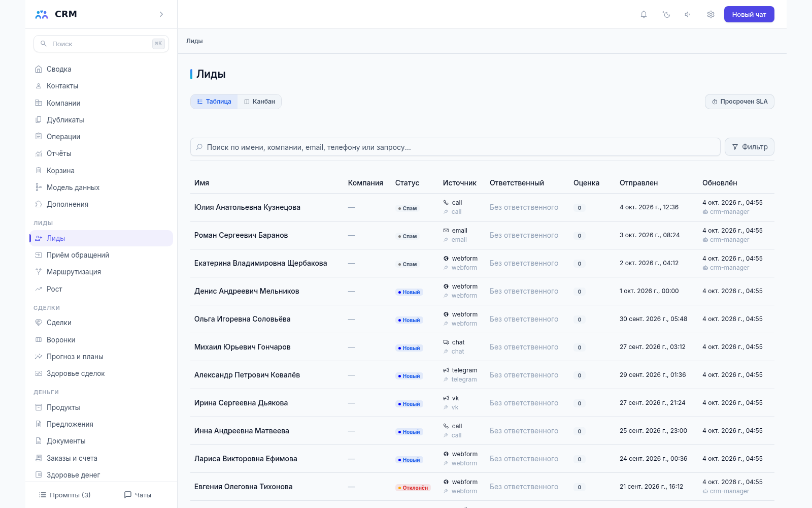Click the Прогноз и планы icon
This screenshot has height=508, width=812.
pos(39,357)
